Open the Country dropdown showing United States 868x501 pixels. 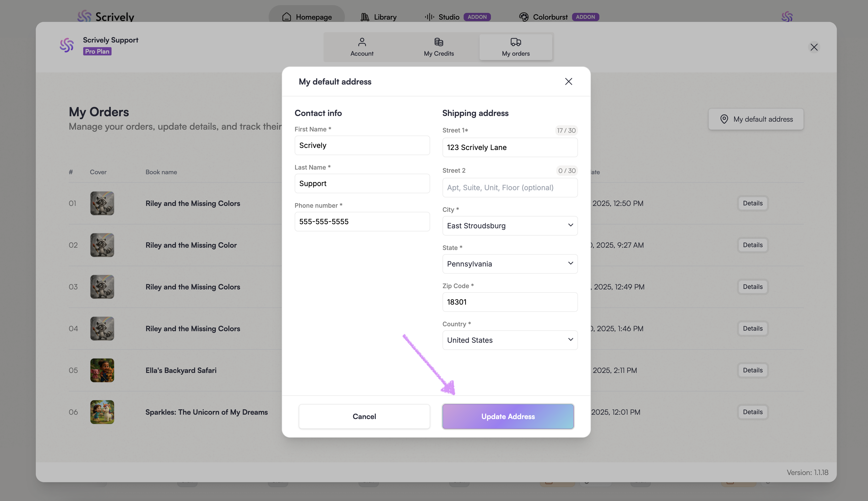(x=510, y=340)
